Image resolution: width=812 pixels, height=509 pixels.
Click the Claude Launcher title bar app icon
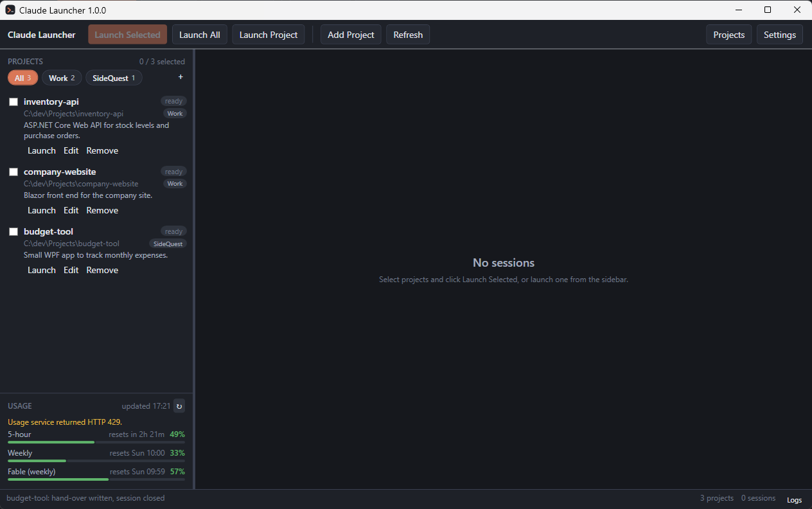pyautogui.click(x=10, y=10)
